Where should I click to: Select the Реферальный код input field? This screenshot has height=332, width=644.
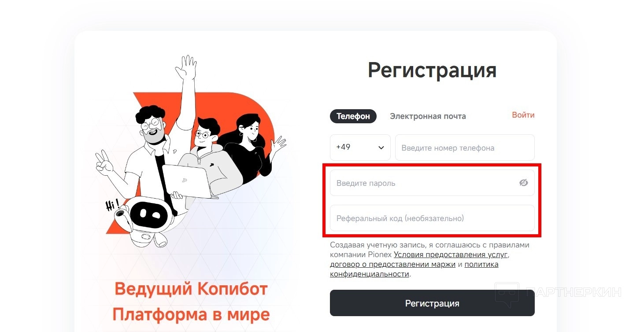click(432, 218)
